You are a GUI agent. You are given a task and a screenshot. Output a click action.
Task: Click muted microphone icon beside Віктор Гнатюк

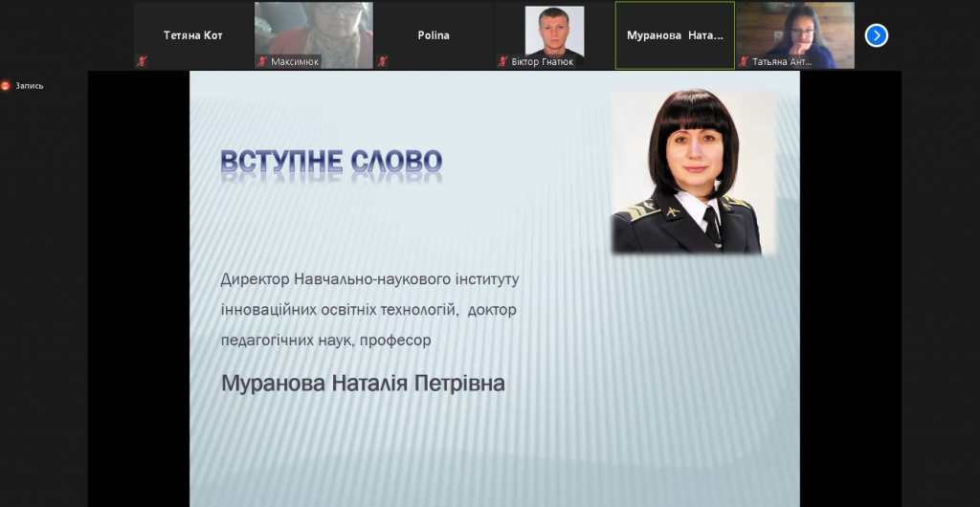pos(502,61)
